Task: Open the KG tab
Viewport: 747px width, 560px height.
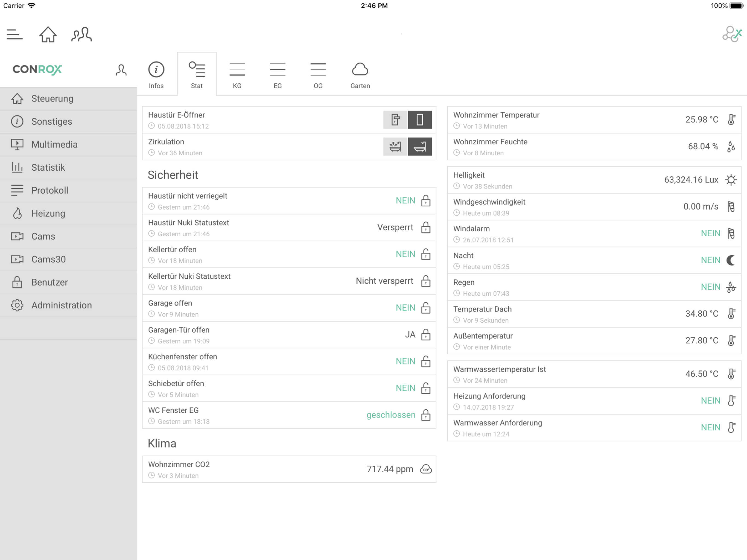Action: [237, 75]
